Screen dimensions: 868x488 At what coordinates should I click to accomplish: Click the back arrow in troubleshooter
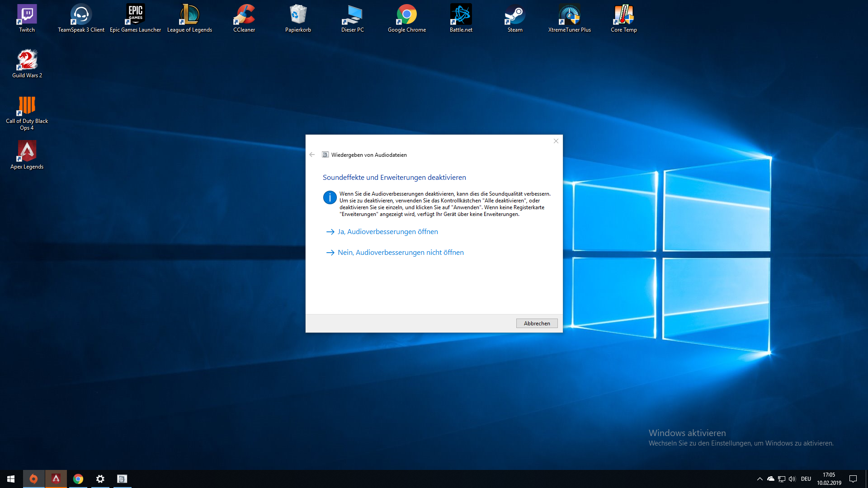coord(312,155)
